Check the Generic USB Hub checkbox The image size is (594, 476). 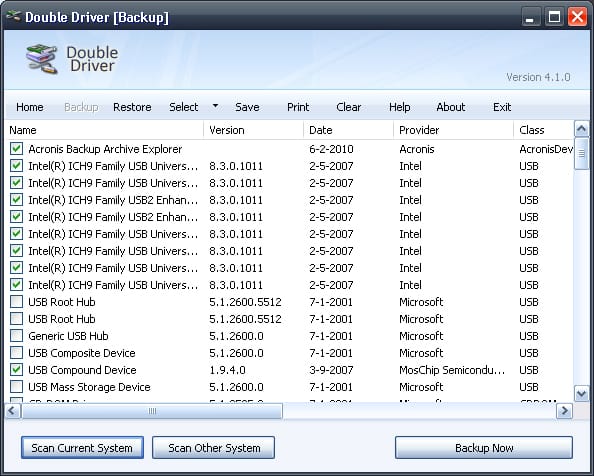(16, 336)
